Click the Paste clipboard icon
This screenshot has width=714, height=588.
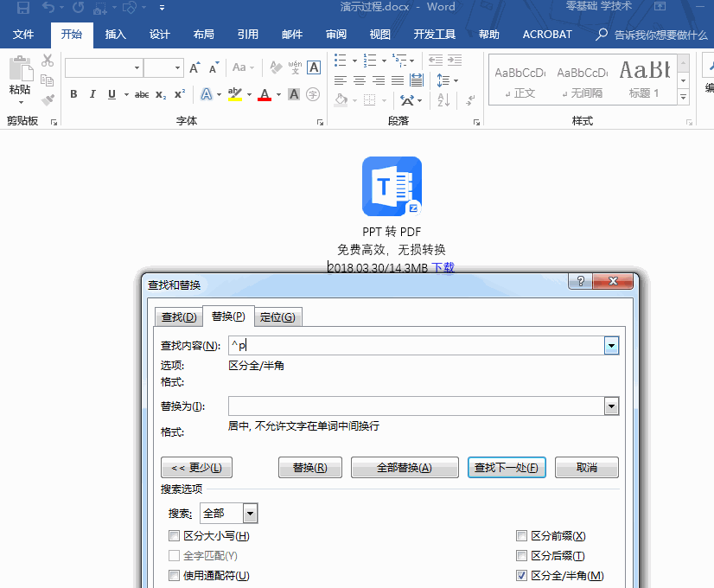21,69
